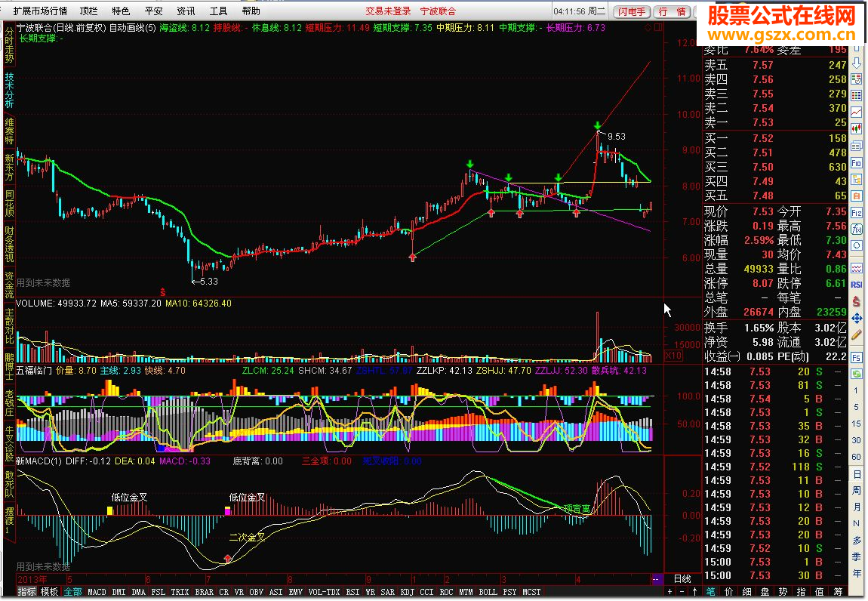
Task: Switch to 1-minute period
Action: click(857, 390)
